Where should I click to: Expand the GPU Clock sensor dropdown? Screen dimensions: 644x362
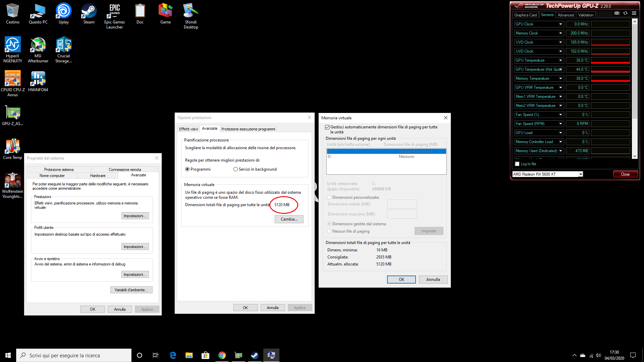pyautogui.click(x=560, y=24)
